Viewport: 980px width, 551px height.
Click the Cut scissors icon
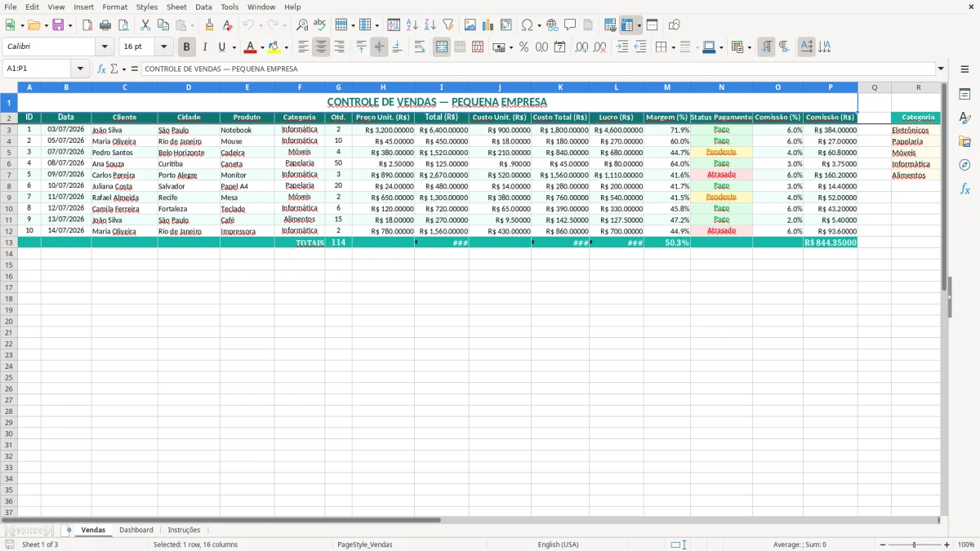pyautogui.click(x=145, y=25)
